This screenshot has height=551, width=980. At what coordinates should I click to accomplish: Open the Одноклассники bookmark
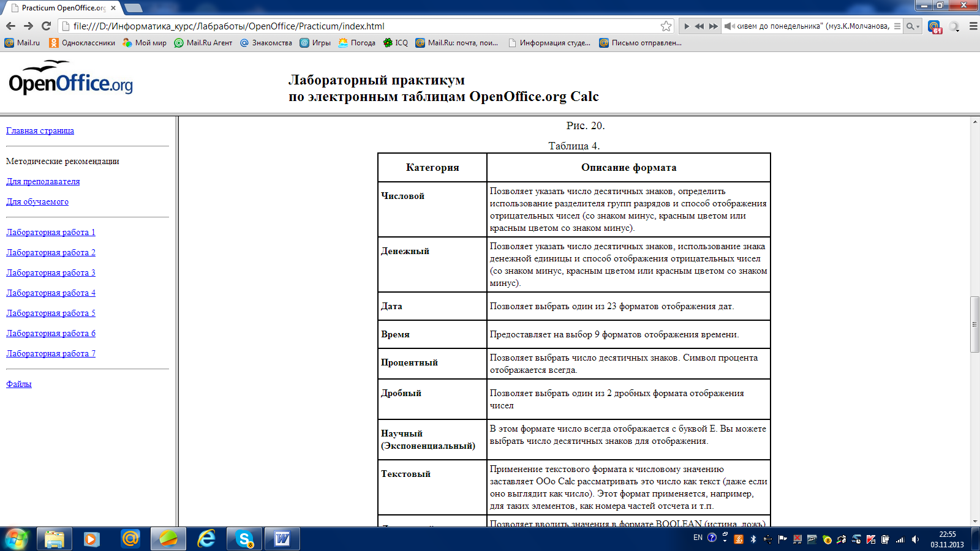click(x=82, y=43)
